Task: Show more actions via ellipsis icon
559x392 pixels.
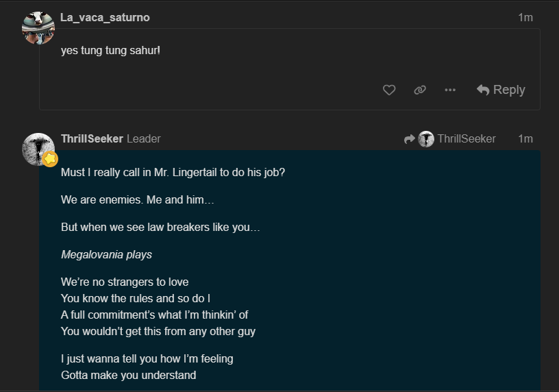Action: 450,90
